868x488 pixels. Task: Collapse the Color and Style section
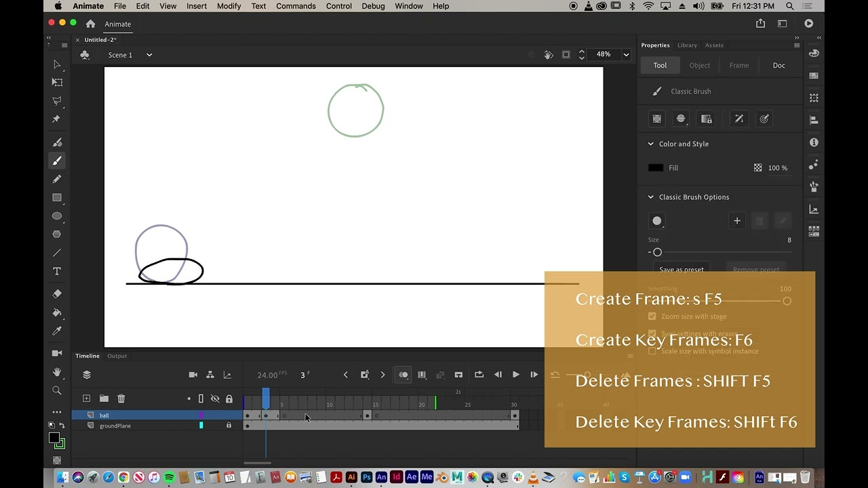point(651,144)
